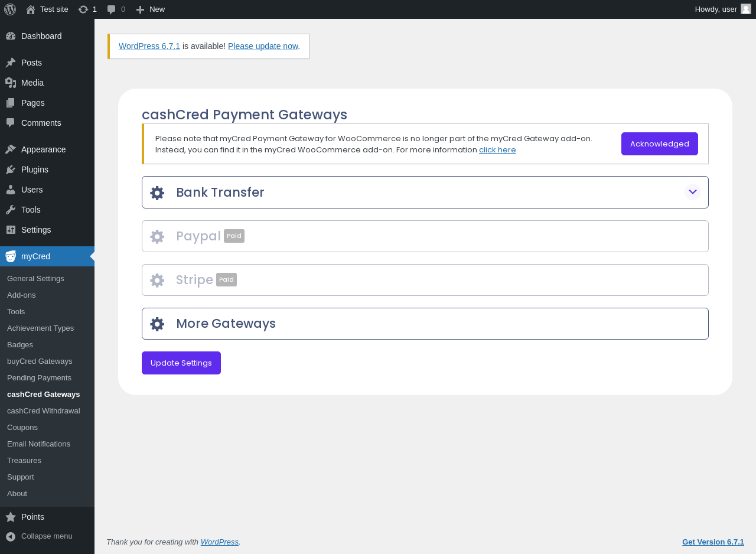Click the Media icon in sidebar
This screenshot has width=756, height=554.
[11, 83]
